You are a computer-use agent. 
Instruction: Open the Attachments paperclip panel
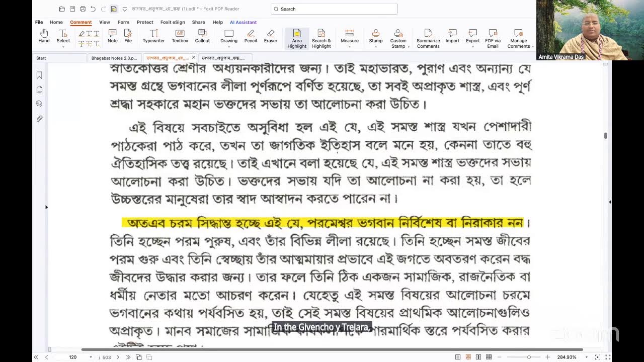39,119
